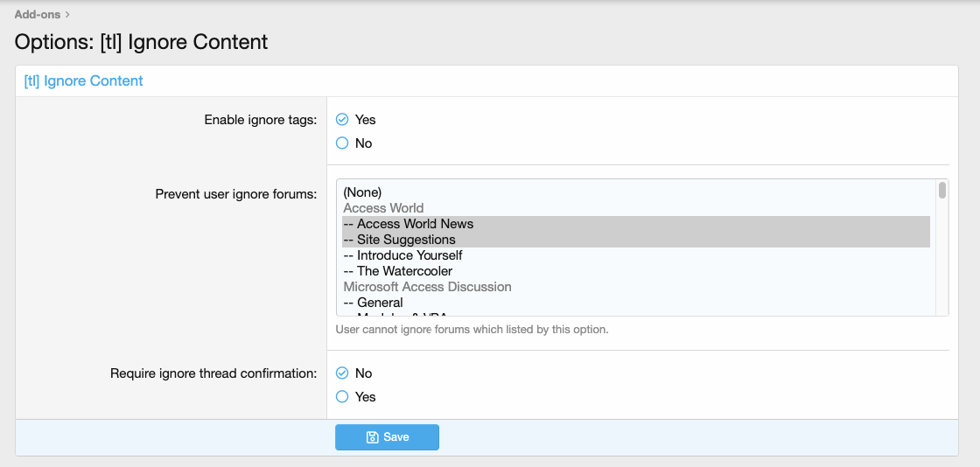Viewport: 980px width, 467px height.
Task: Click the Access World category header
Action: 383,208
